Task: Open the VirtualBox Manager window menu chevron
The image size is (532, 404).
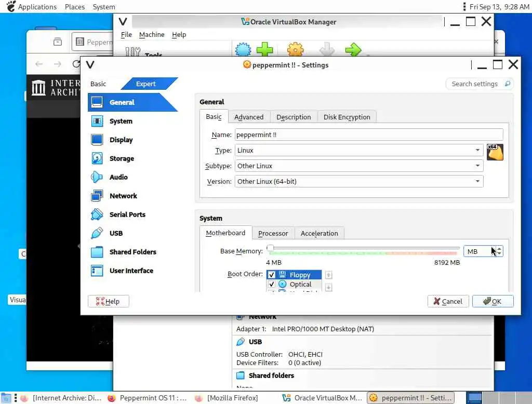Action: [x=123, y=22]
